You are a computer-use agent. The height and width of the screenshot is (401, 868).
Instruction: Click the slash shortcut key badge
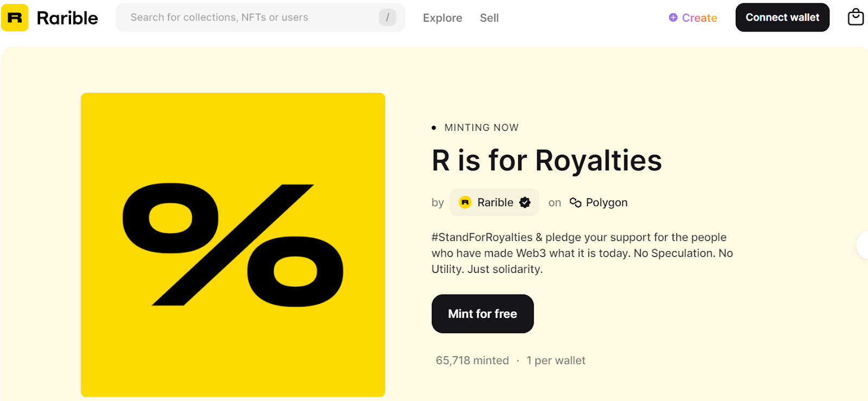click(387, 17)
